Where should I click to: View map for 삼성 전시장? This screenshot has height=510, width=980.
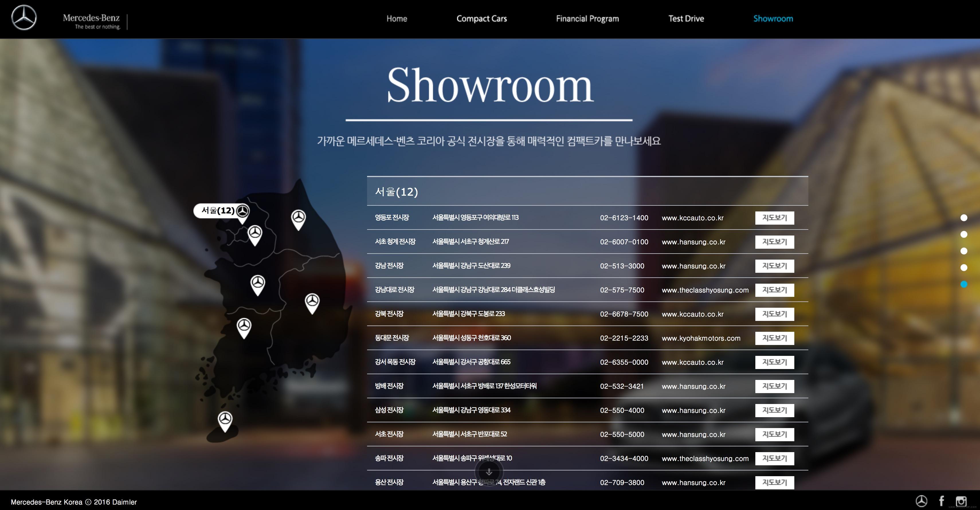point(775,410)
